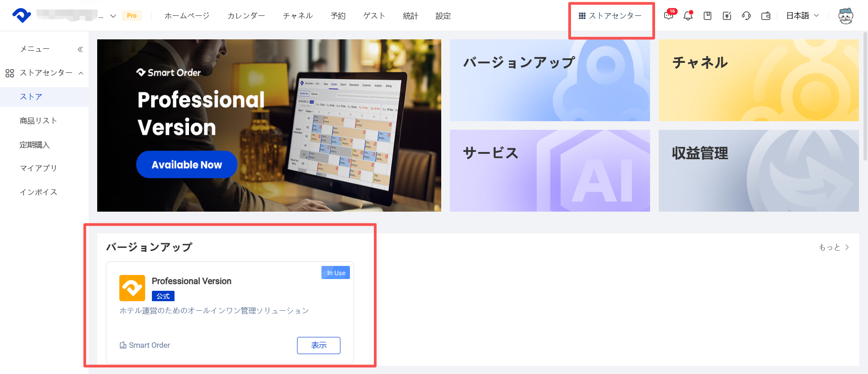The image size is (868, 374).
Task: Click the ホテル運営のための description text
Action: pos(214,311)
